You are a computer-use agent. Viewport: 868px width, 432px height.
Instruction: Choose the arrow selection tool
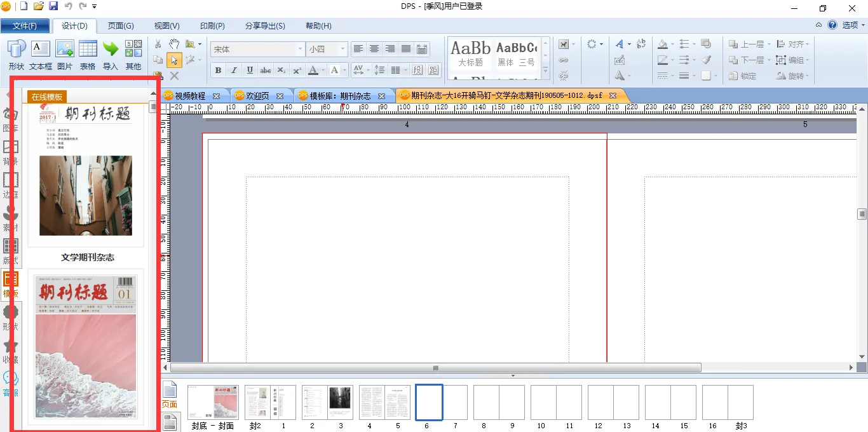(x=173, y=60)
